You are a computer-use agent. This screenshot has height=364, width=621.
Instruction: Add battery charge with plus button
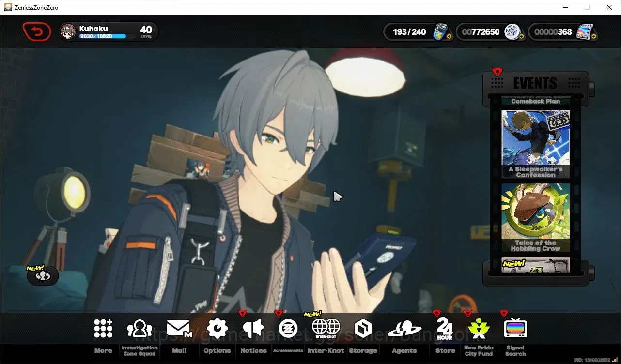449,36
